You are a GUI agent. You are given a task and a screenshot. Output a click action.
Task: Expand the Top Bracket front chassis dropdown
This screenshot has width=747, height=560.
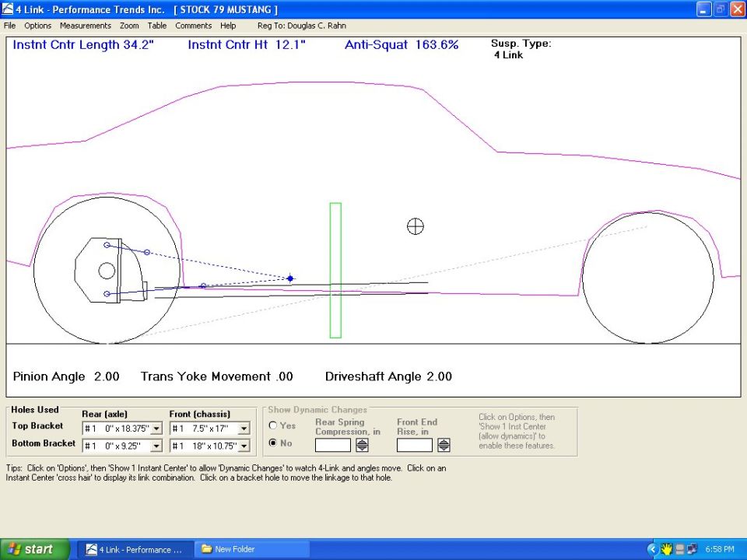[x=244, y=429]
